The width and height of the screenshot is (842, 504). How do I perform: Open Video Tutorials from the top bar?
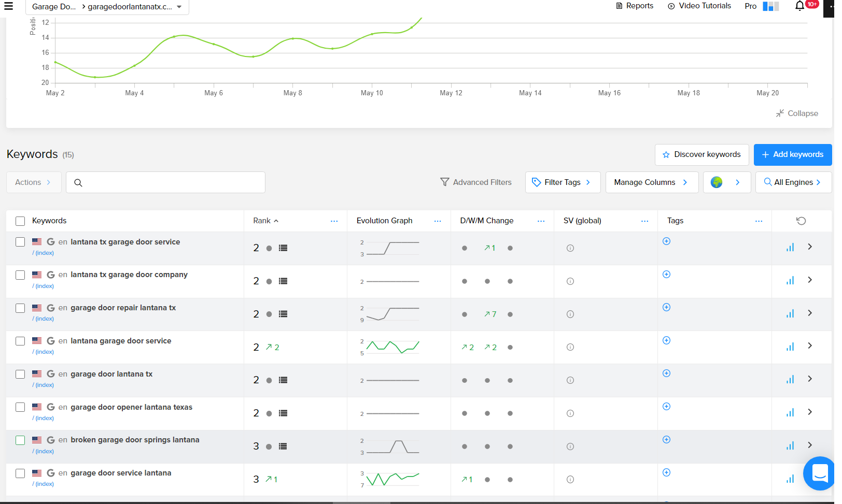[x=699, y=6]
